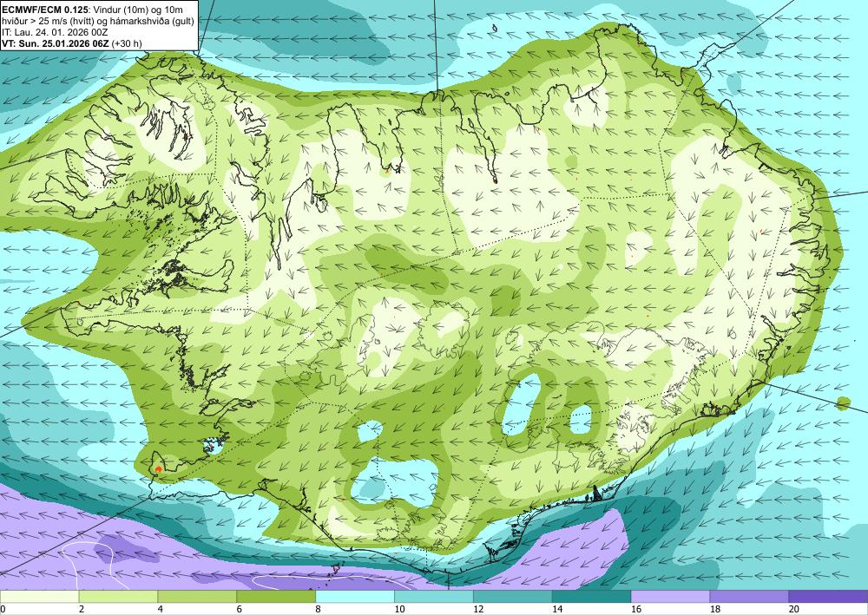Click the 'IT: Lau. 24. 01. 2026 00Z' line

click(55, 32)
